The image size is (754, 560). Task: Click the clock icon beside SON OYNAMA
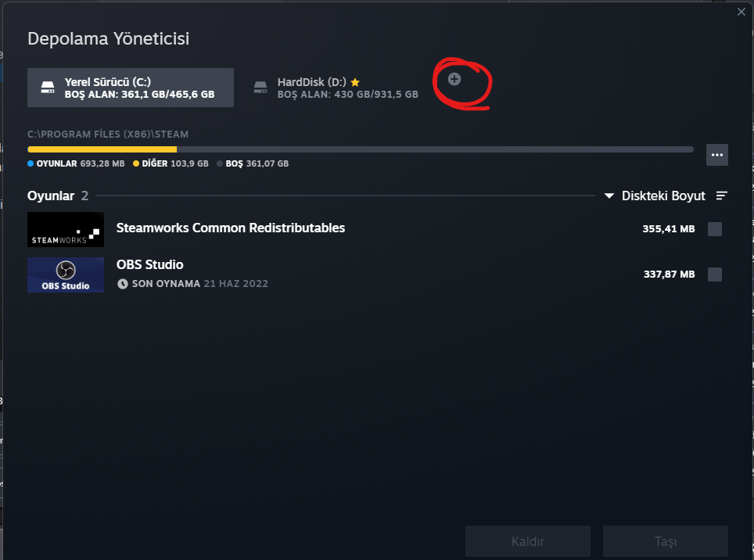[x=123, y=284]
